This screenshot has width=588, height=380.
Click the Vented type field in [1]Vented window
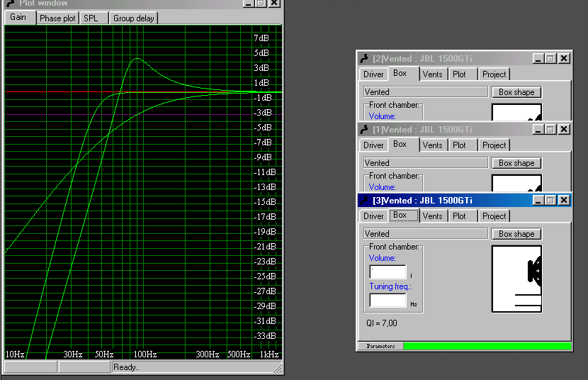tap(426, 163)
